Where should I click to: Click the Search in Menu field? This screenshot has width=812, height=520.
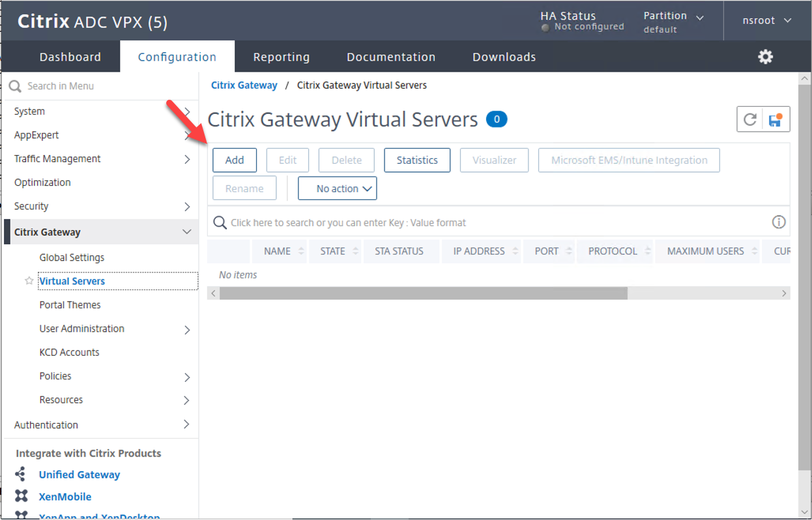[100, 86]
